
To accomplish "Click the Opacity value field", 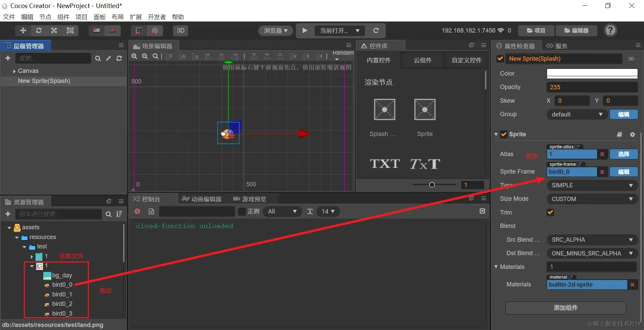I will tap(592, 87).
